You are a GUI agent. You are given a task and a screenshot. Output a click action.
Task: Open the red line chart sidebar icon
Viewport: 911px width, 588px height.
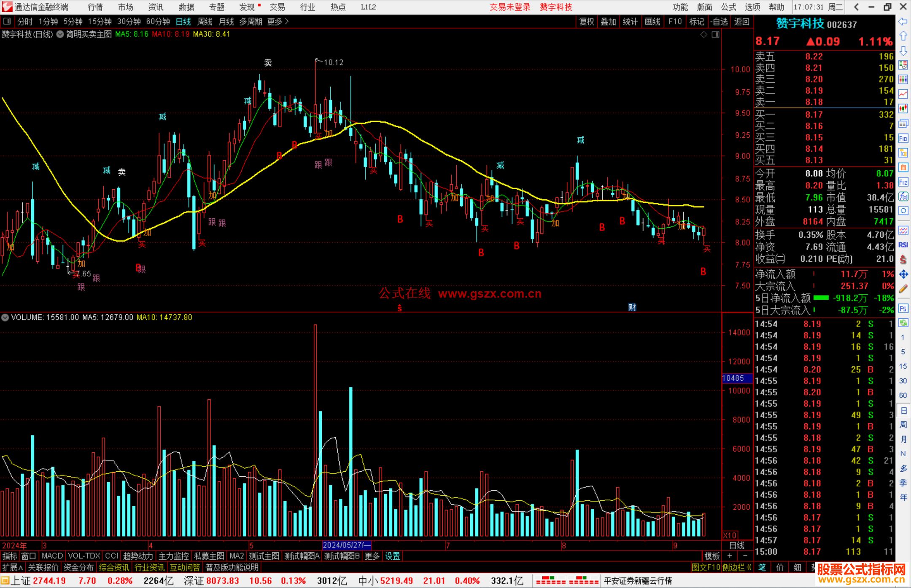903,94
